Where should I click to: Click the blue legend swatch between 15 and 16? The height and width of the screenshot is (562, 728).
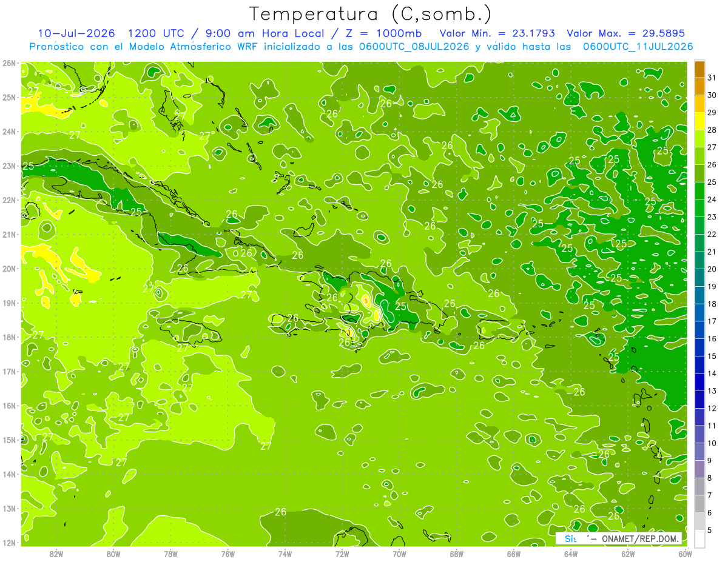699,347
